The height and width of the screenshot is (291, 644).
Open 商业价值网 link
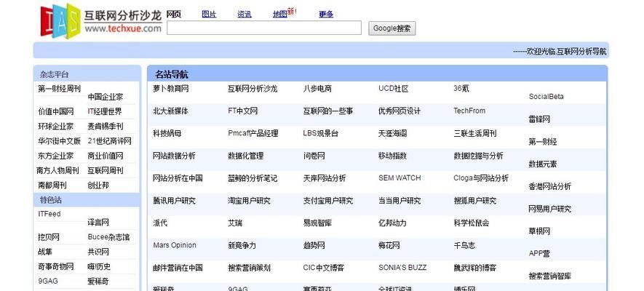point(105,156)
